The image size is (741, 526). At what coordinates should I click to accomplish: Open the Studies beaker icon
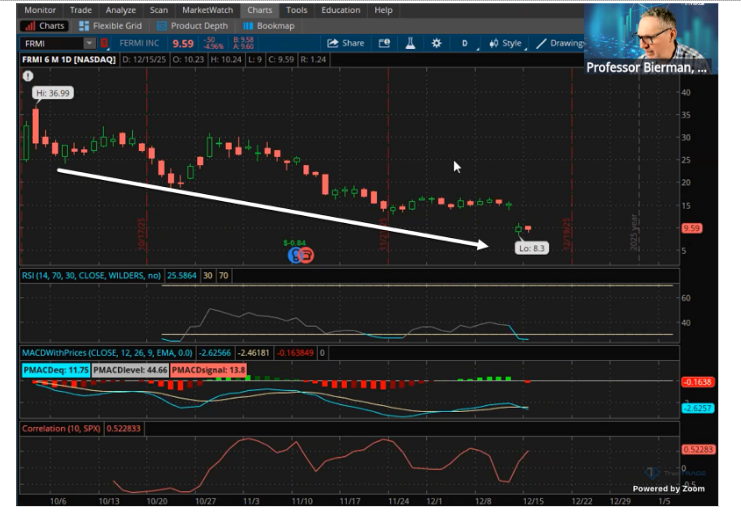(x=410, y=44)
